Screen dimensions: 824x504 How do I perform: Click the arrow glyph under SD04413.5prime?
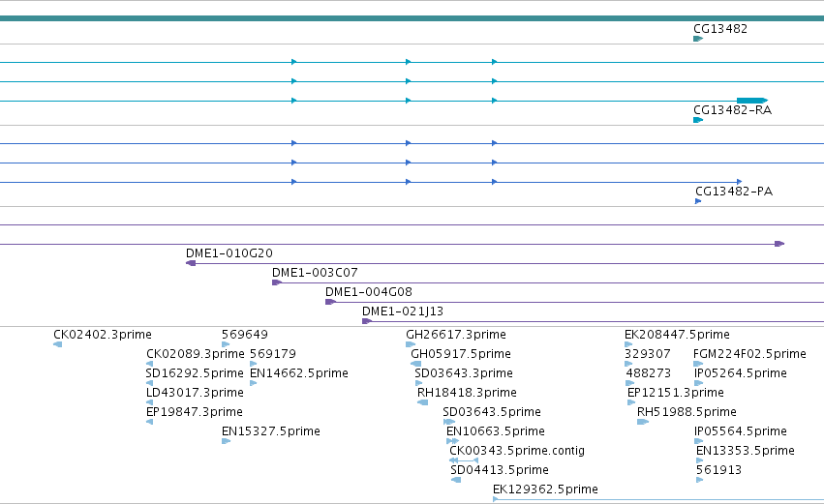(456, 480)
